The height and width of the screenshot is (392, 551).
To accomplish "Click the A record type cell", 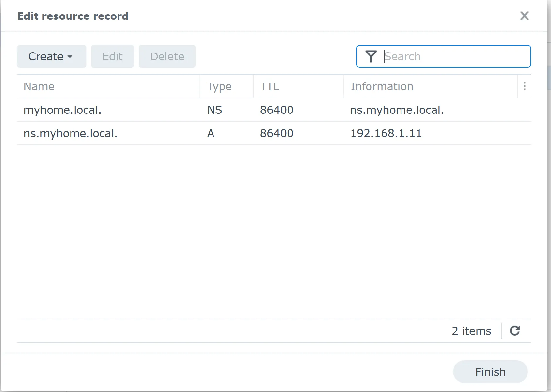I will click(x=211, y=133).
